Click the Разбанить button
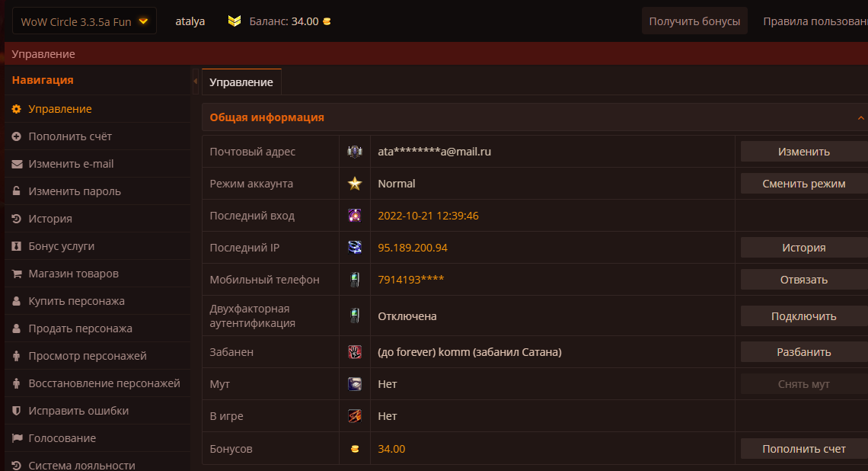868x471 pixels. click(804, 352)
